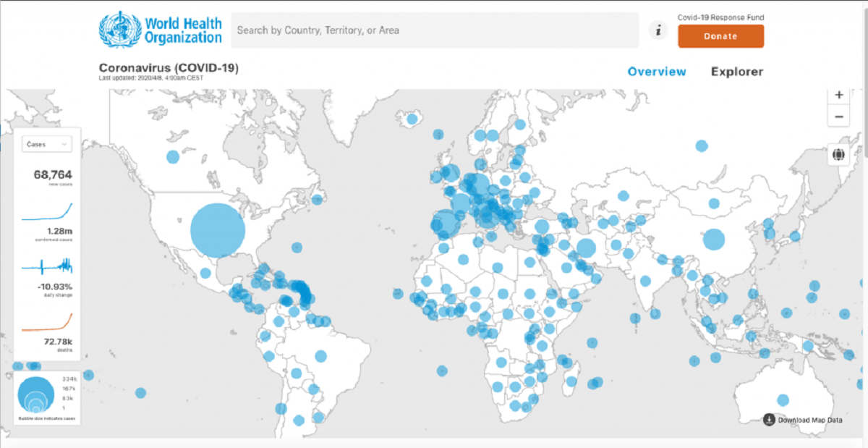
Task: Toggle the globe view icon
Action: (839, 155)
